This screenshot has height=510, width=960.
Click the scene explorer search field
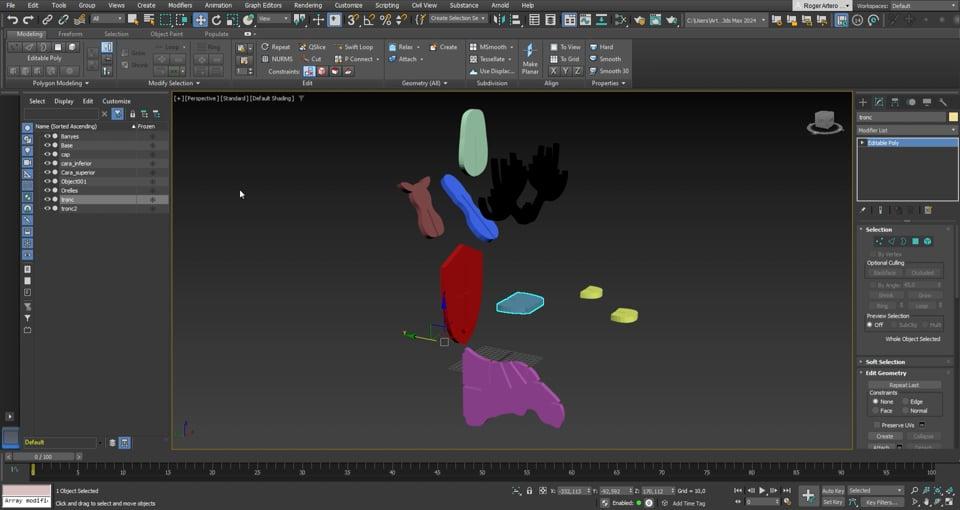61,114
